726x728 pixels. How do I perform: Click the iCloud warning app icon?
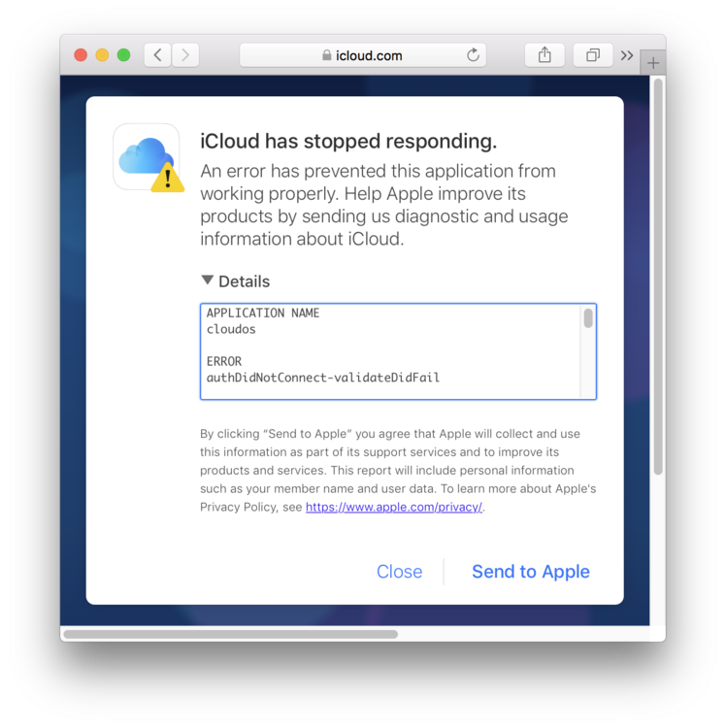pos(148,158)
